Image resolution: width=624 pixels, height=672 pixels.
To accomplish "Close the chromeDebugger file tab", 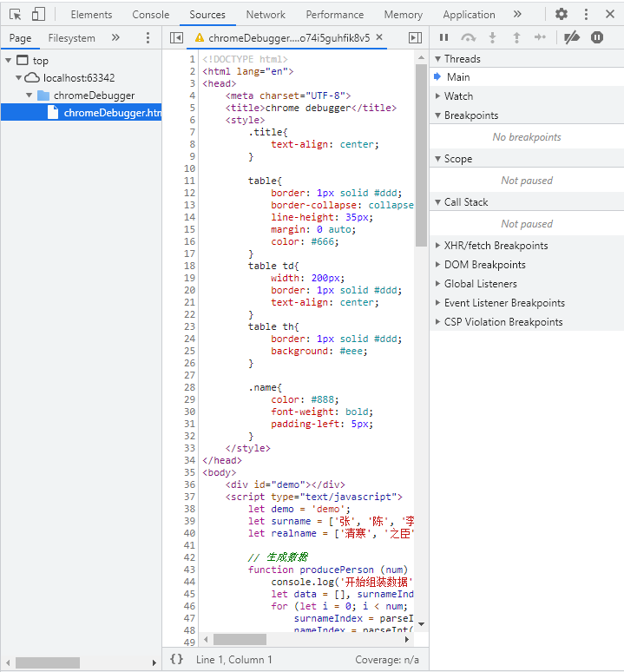I will point(379,37).
